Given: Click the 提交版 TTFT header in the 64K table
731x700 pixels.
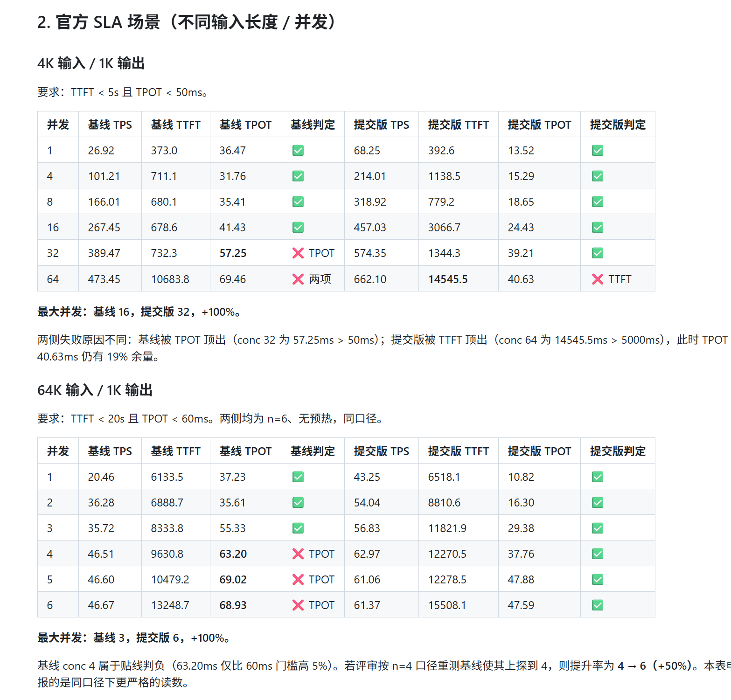Looking at the screenshot, I should (x=459, y=451).
